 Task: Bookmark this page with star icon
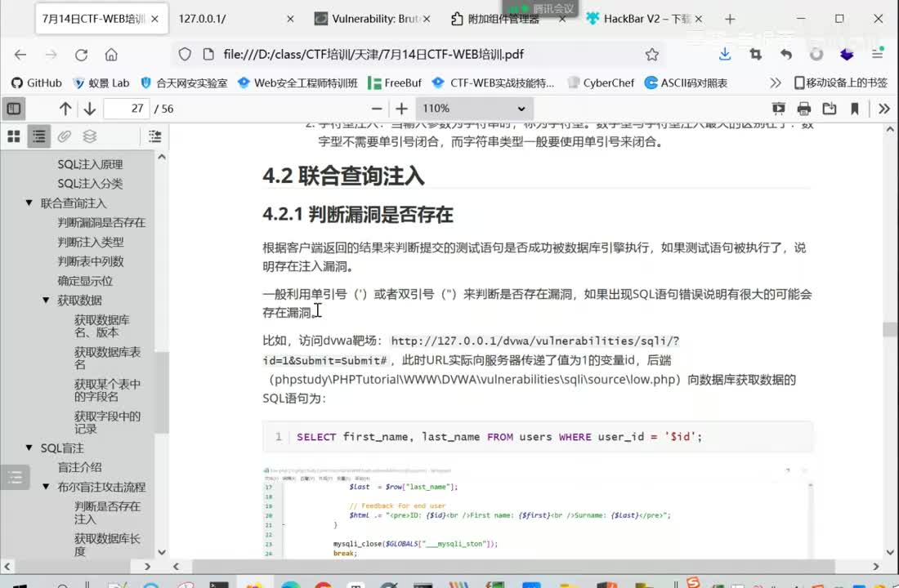point(652,55)
